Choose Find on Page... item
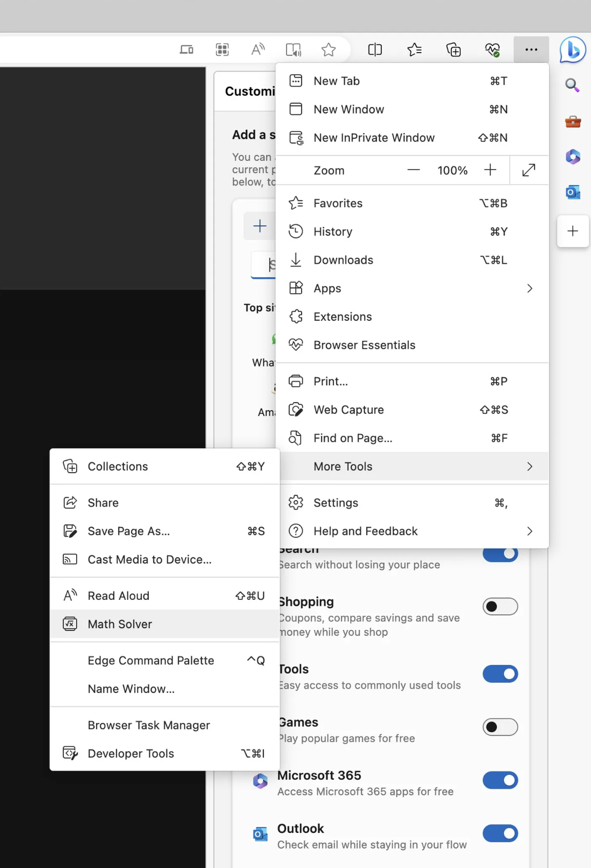This screenshot has width=591, height=868. click(x=412, y=438)
